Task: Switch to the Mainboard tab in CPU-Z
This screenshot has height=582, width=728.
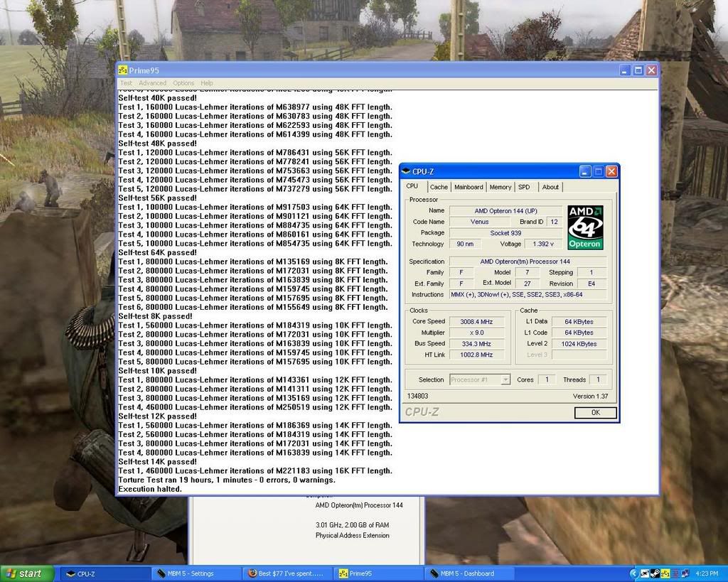Action: (x=469, y=187)
